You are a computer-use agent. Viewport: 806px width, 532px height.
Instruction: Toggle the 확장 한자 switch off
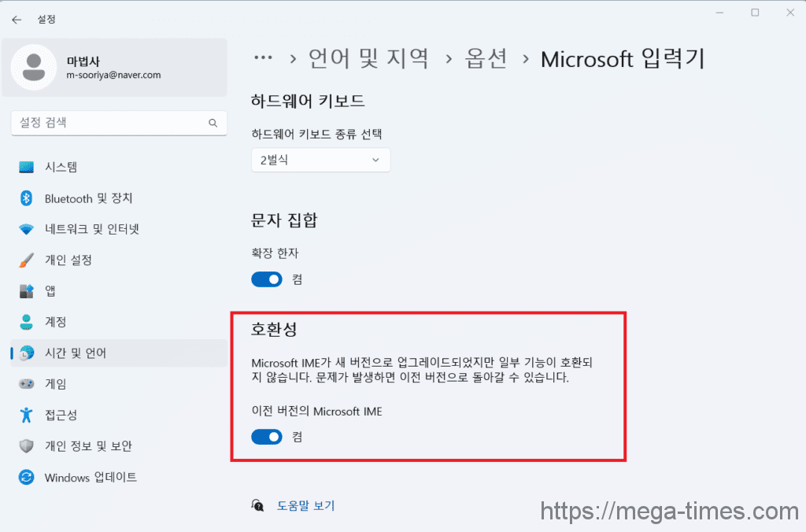point(267,279)
